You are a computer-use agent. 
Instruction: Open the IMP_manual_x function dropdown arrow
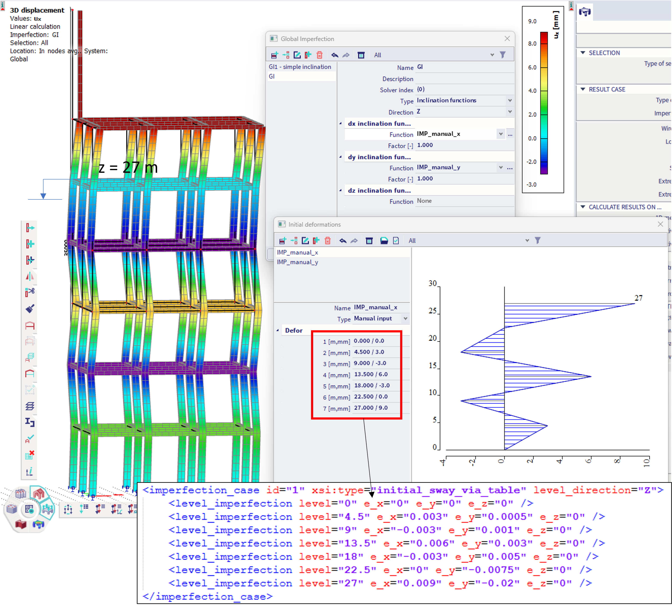[501, 134]
